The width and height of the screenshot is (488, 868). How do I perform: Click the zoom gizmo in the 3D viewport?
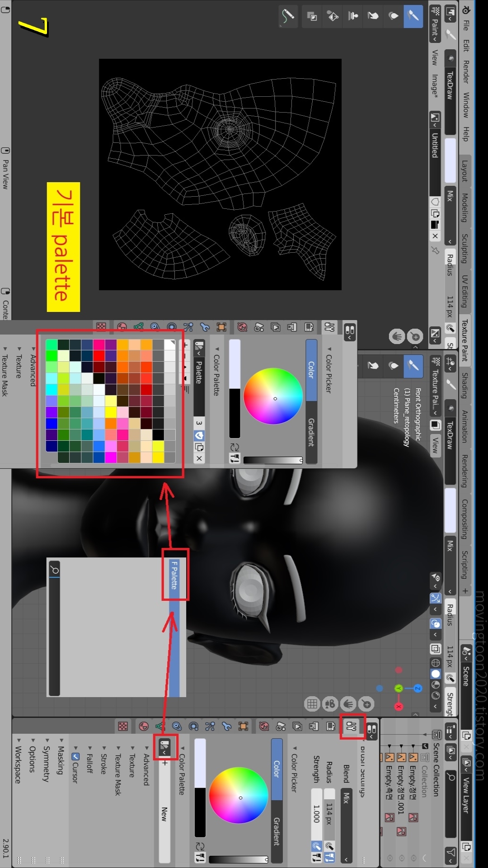click(366, 704)
